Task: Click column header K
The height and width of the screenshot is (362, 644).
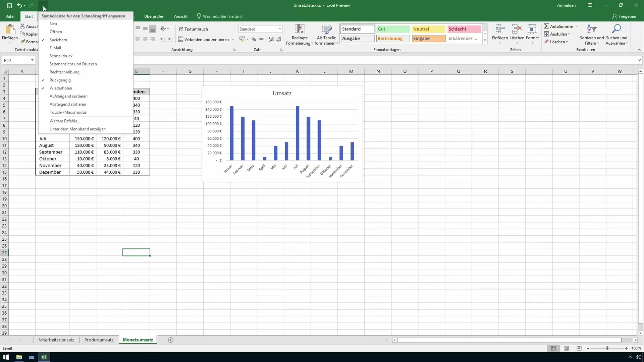Action: (297, 71)
